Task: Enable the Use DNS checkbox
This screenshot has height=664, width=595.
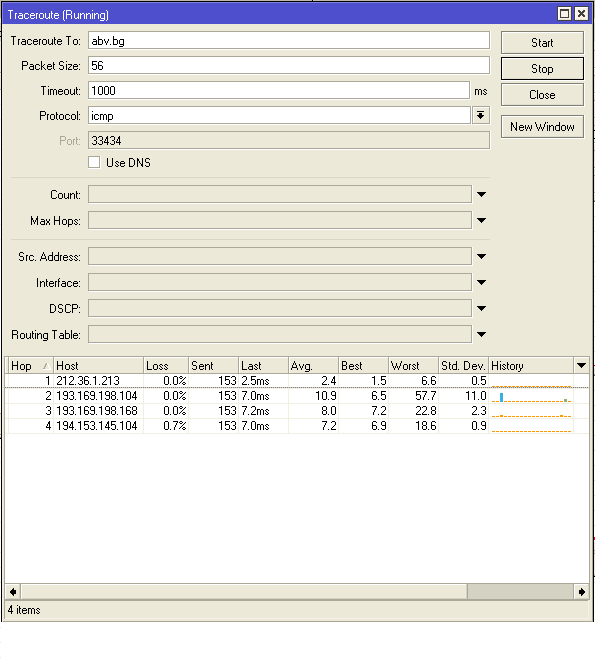Action: [94, 162]
